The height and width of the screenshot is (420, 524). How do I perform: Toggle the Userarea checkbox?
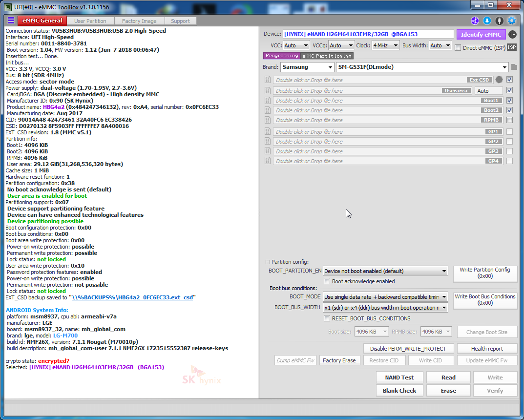pyautogui.click(x=509, y=90)
